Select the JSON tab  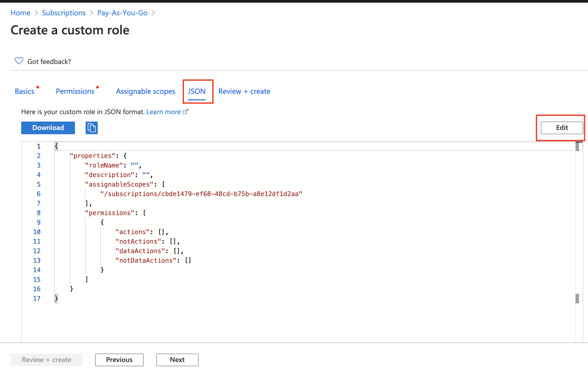tap(197, 91)
